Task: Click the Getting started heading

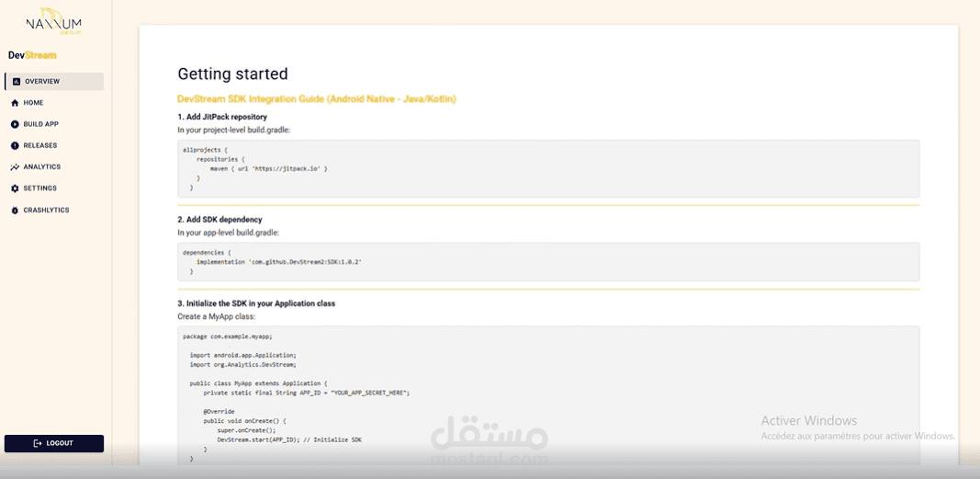Action: point(232,74)
